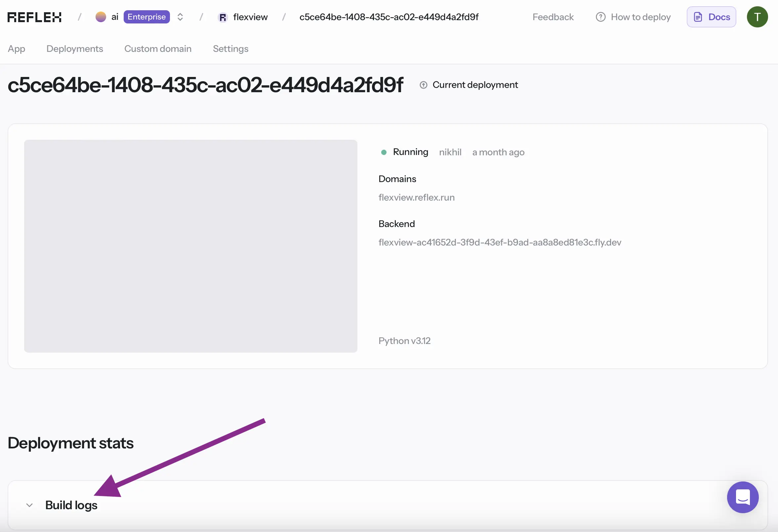The image size is (778, 532).
Task: Open the organization switcher chevrons
Action: 180,17
